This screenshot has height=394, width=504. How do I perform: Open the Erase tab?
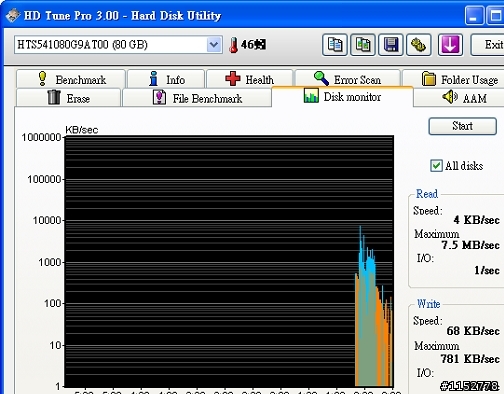tap(68, 98)
